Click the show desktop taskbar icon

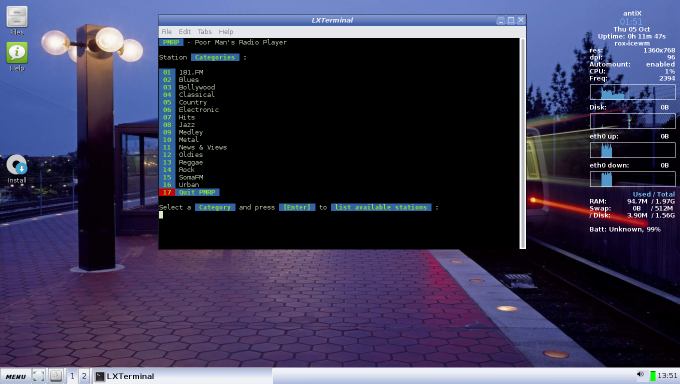pos(38,376)
